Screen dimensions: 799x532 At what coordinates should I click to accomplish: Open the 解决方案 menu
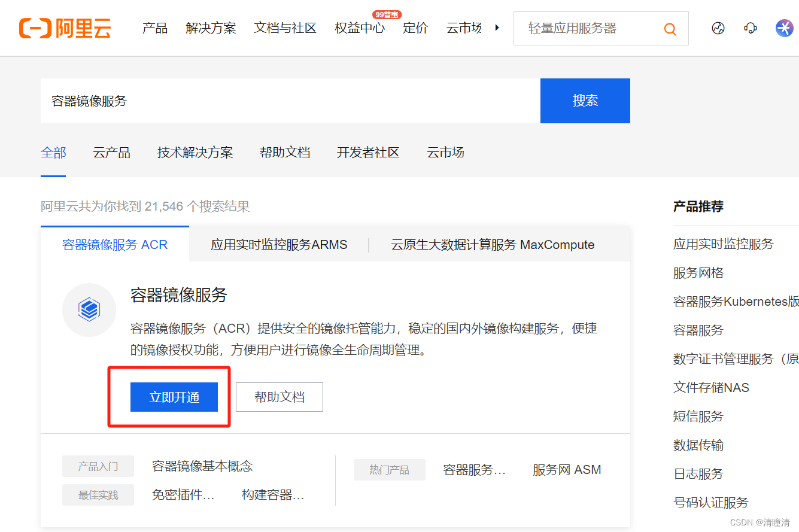click(211, 28)
